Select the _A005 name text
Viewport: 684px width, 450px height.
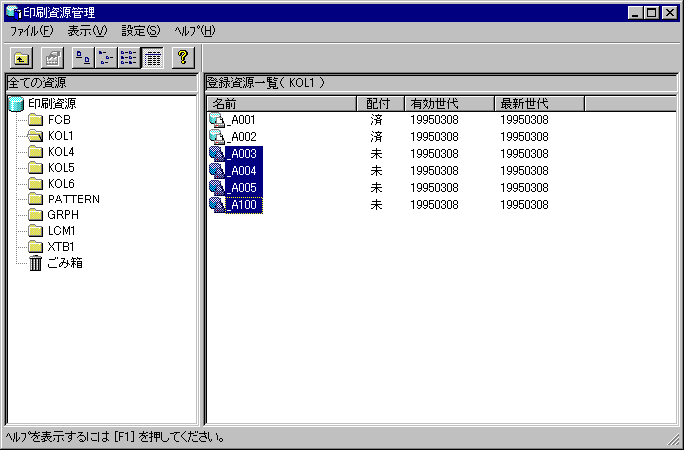[x=243, y=188]
